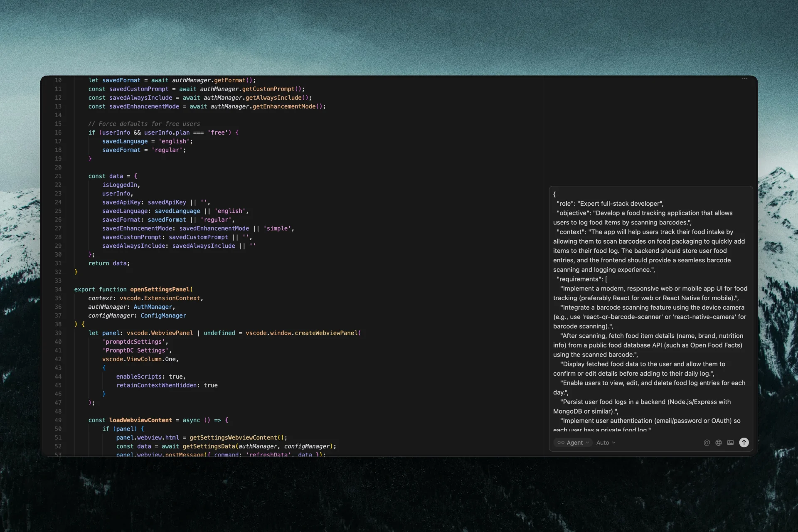Toggle web search with the globe icon
This screenshot has width=798, height=532.
(x=718, y=443)
